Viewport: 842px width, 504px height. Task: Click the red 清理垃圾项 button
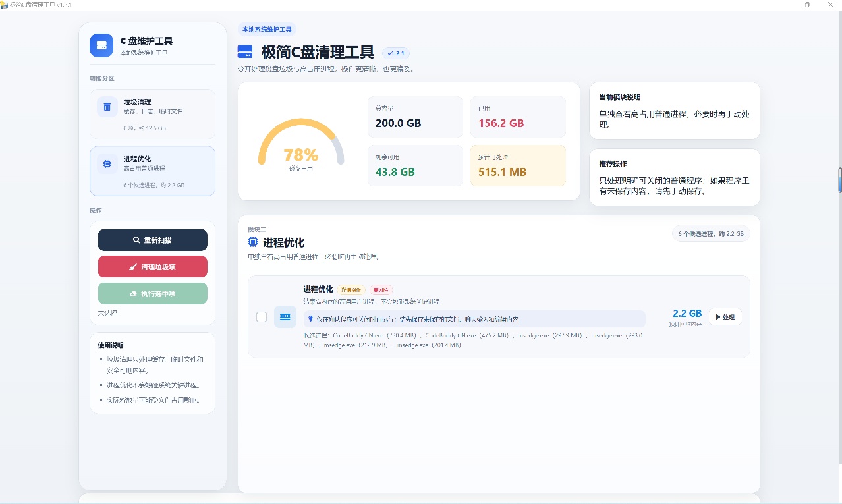(x=153, y=267)
